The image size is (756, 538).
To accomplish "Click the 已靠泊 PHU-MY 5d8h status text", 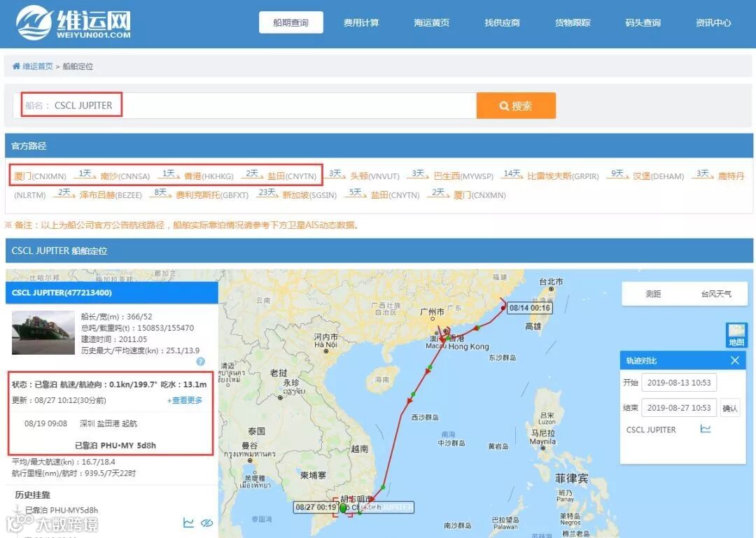I will tap(115, 446).
